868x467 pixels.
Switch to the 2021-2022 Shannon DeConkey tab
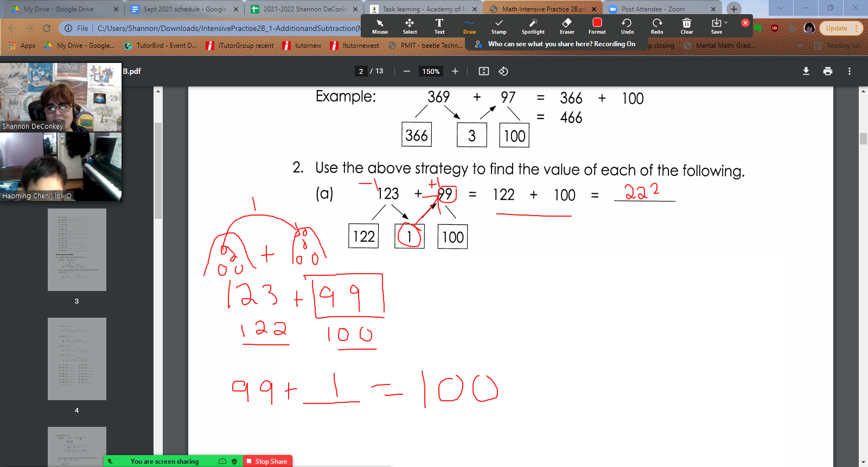tap(305, 9)
